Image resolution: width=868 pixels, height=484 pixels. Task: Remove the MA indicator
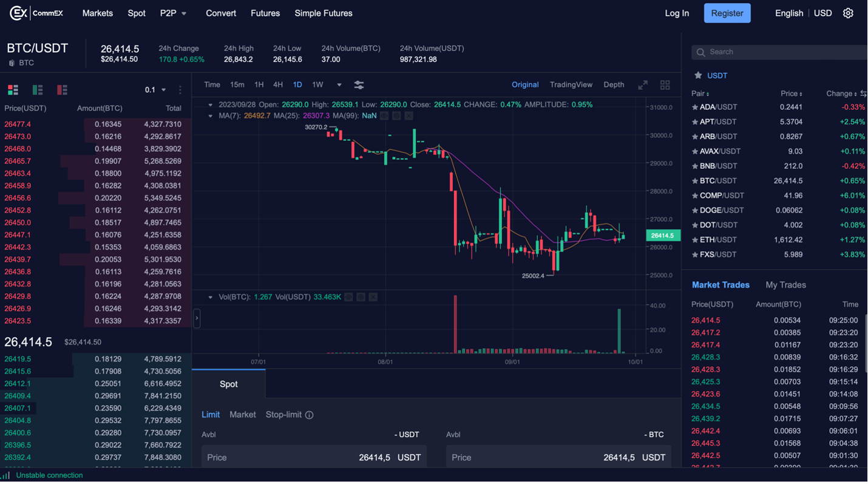[x=409, y=115]
